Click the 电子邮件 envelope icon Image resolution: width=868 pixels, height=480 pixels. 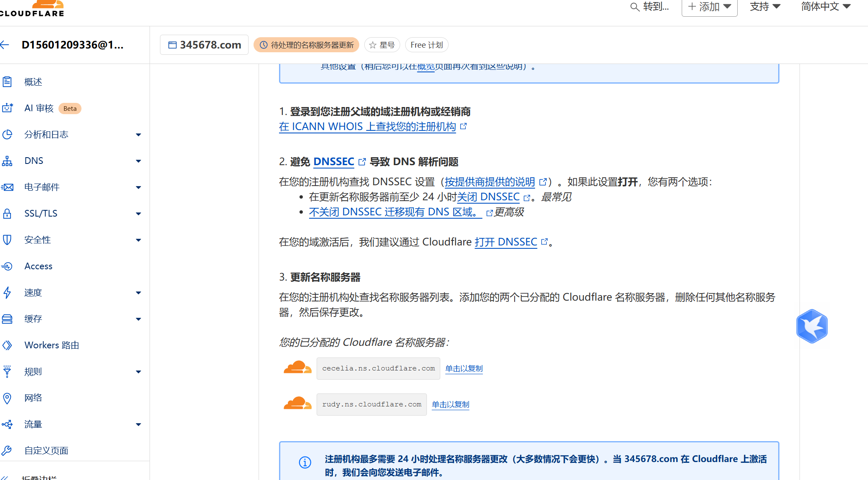pos(7,187)
